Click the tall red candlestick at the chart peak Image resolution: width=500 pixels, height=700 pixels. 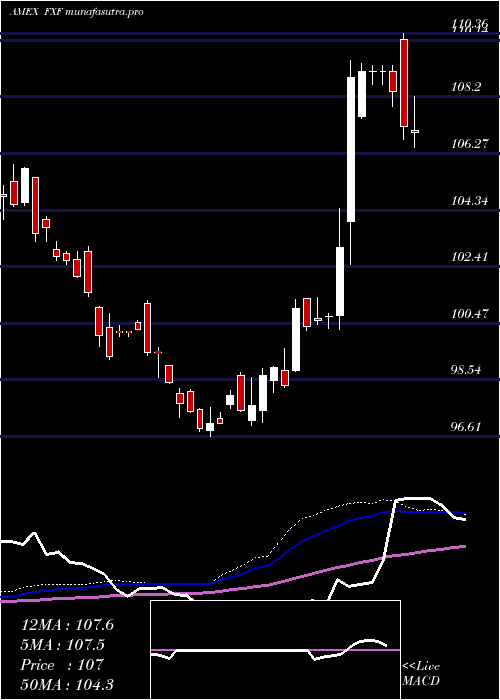pyautogui.click(x=404, y=83)
